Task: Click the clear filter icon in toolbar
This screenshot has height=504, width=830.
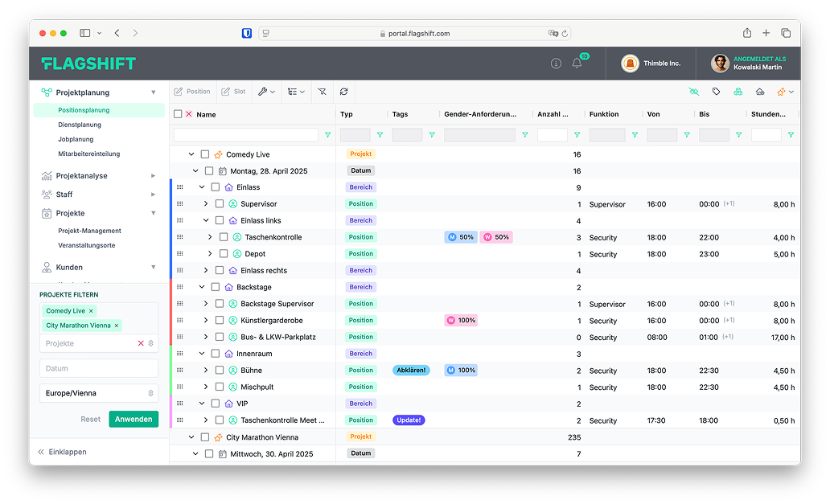Action: [322, 92]
